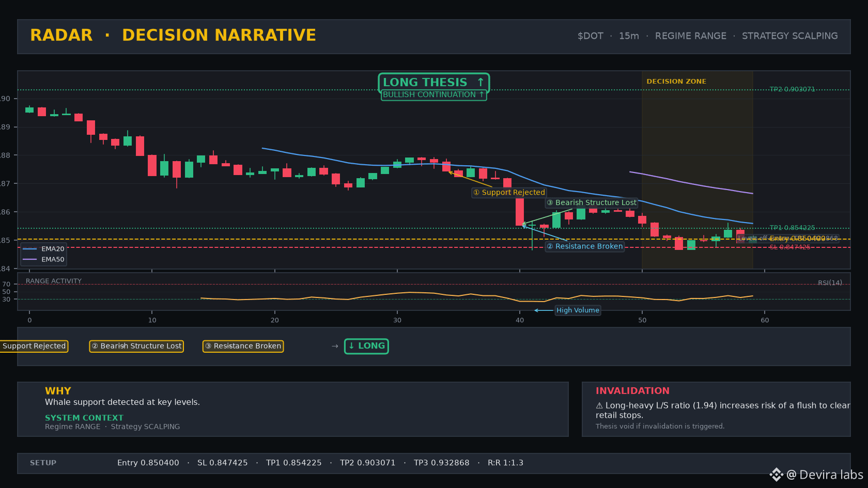Image resolution: width=868 pixels, height=488 pixels.
Task: Click the LONG THESIS label box
Action: (433, 82)
